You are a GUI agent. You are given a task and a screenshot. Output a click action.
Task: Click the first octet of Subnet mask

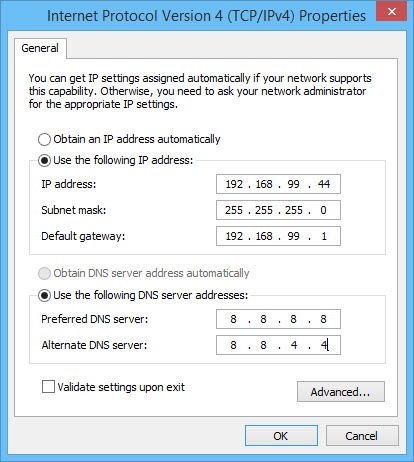coord(234,210)
